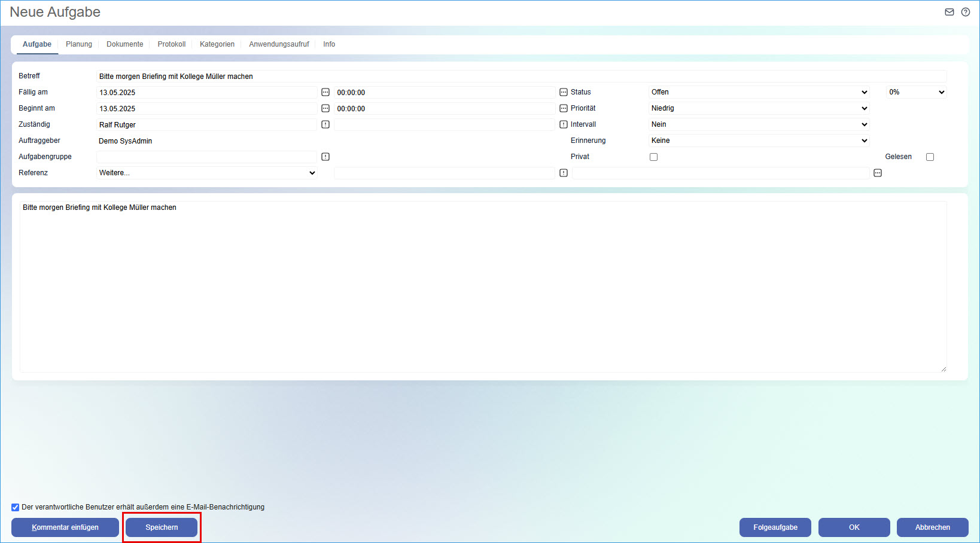This screenshot has height=543, width=980.
Task: Click the text area resize grip corner
Action: (944, 369)
